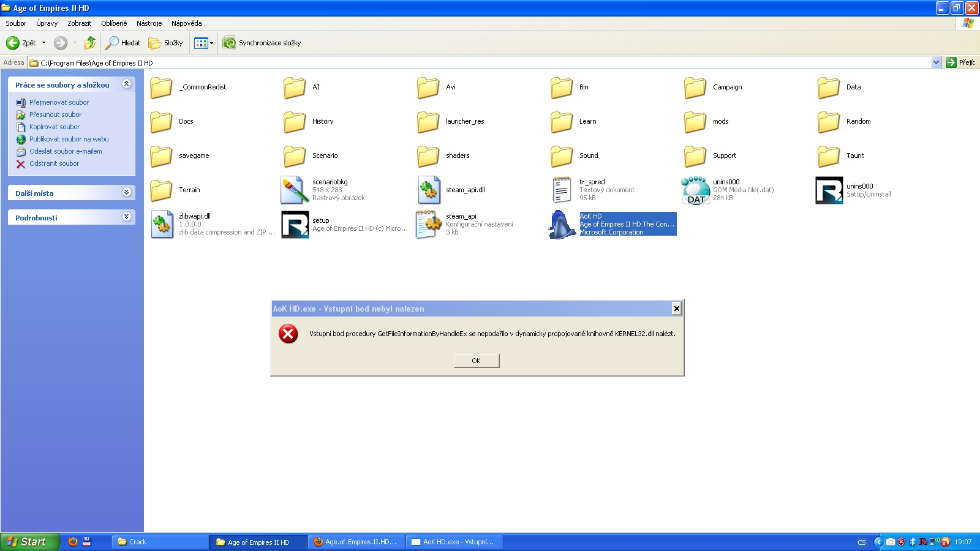Select the scenariobkg bitmap image file
Viewport: 980px width, 551px height.
coord(295,190)
